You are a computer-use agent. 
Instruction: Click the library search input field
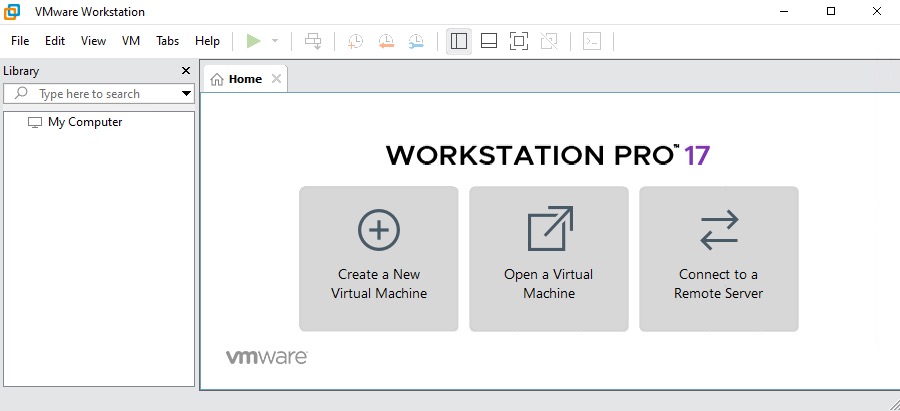pyautogui.click(x=99, y=94)
